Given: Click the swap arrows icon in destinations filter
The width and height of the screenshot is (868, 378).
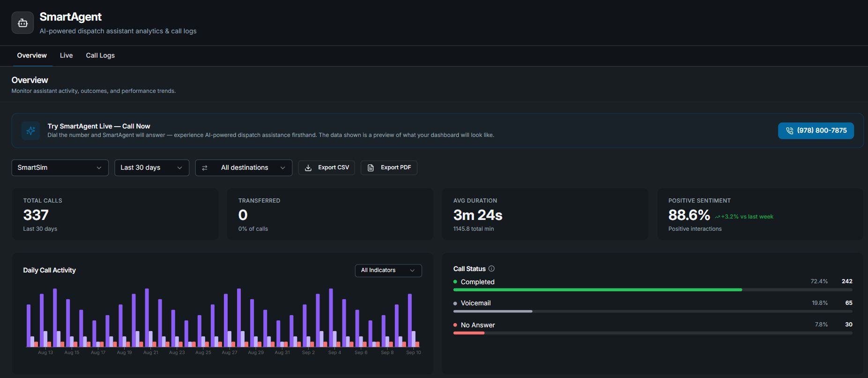Looking at the screenshot, I should coord(205,168).
